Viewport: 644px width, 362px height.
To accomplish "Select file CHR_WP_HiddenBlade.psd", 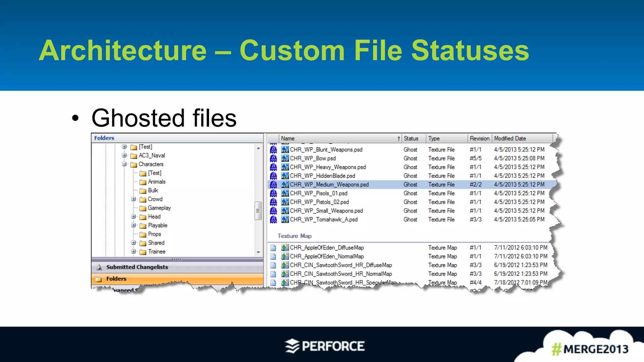I will [x=322, y=176].
